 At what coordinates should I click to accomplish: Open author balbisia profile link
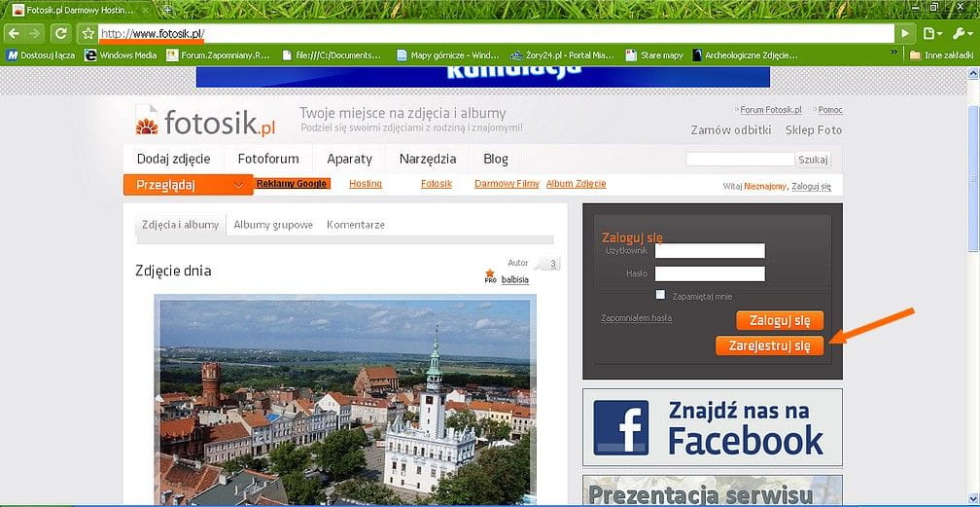[515, 280]
